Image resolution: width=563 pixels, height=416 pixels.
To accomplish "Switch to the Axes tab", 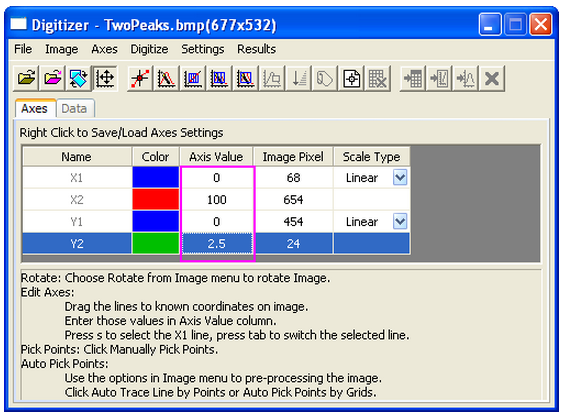I will point(35,108).
